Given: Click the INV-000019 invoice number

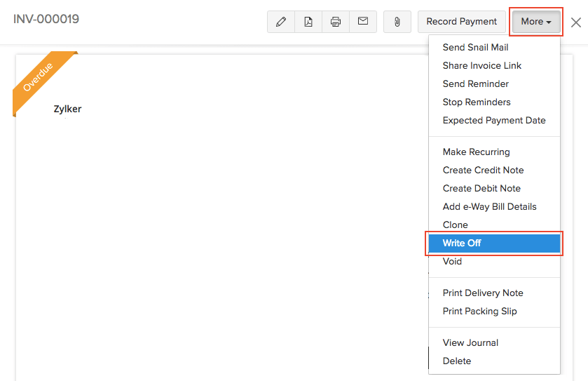Looking at the screenshot, I should click(46, 19).
